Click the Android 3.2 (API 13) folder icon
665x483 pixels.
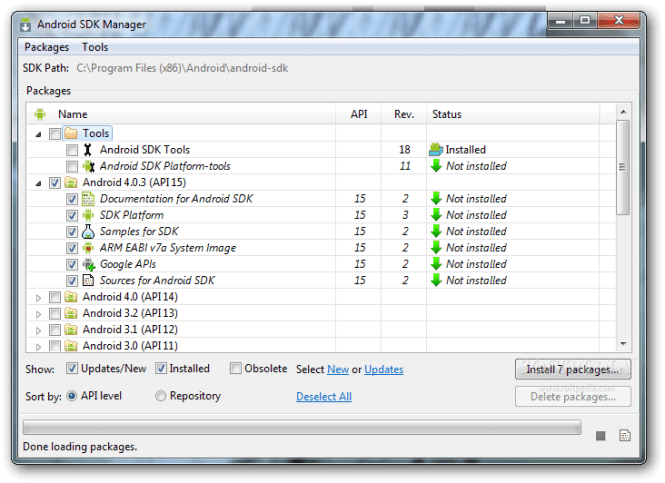tap(71, 313)
